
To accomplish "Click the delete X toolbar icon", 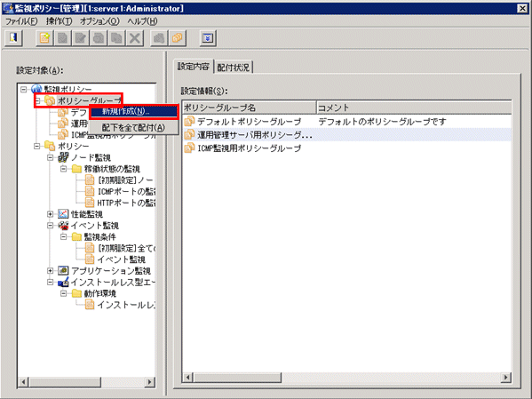I will click(135, 37).
